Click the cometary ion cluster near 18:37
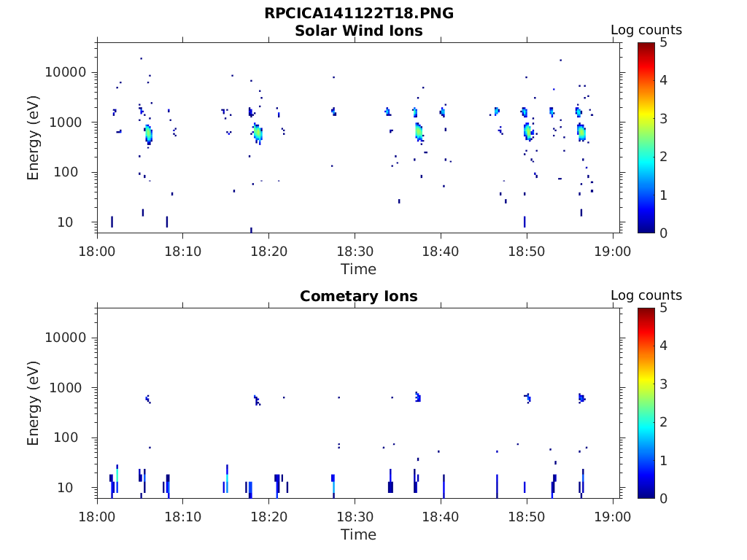The height and width of the screenshot is (560, 747). (x=418, y=397)
